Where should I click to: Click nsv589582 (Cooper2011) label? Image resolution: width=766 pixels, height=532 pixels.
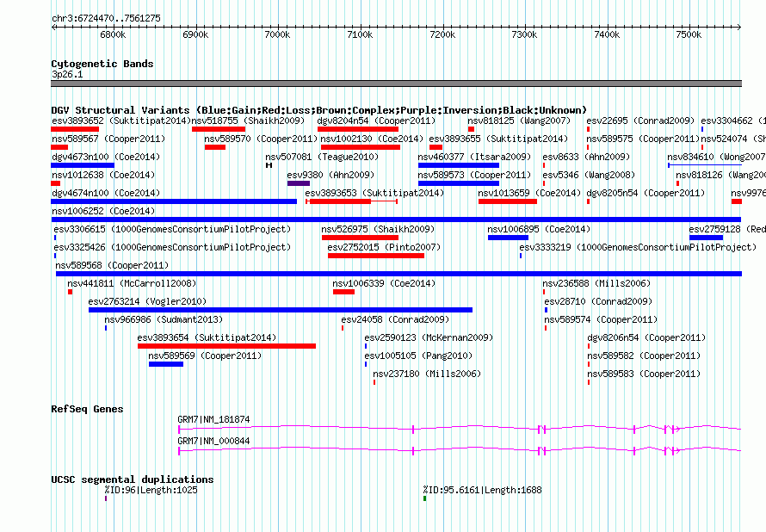point(644,356)
